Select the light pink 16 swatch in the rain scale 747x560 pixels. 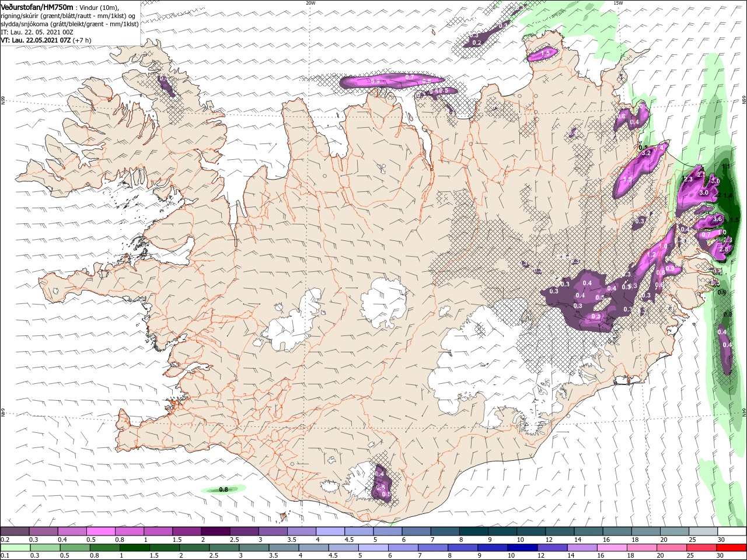612,547
